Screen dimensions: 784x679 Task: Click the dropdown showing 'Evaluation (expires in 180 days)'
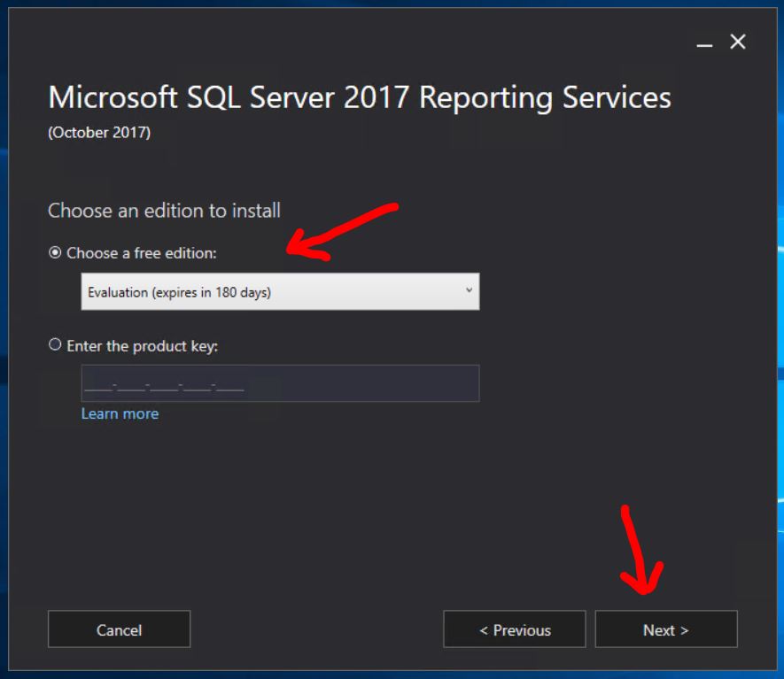[x=280, y=290]
